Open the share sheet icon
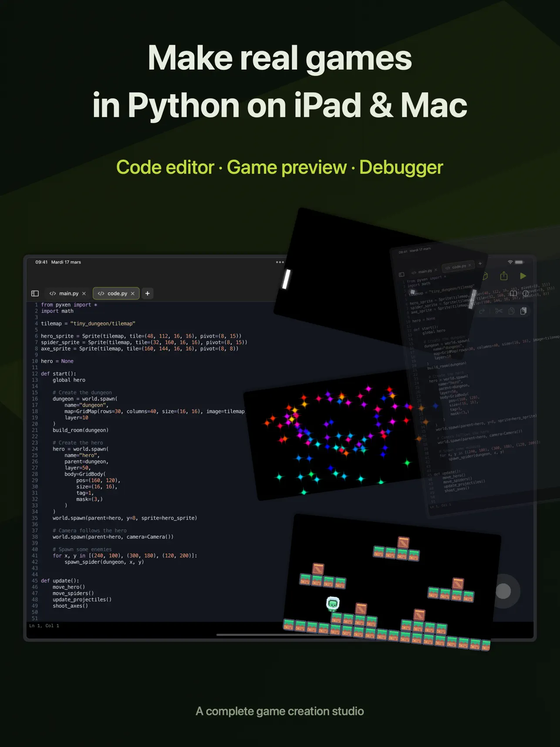560x747 pixels. click(x=504, y=275)
